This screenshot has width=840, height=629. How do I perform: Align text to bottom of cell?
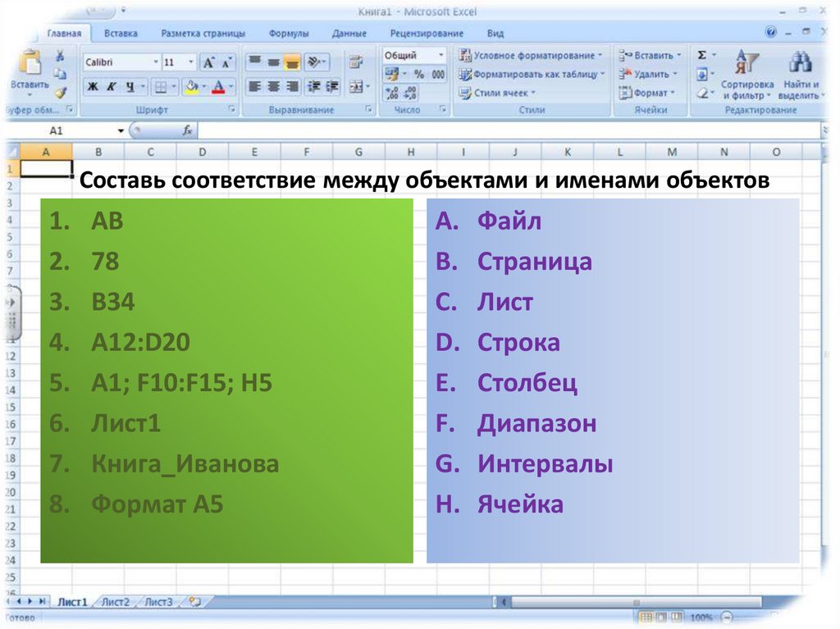pos(292,62)
